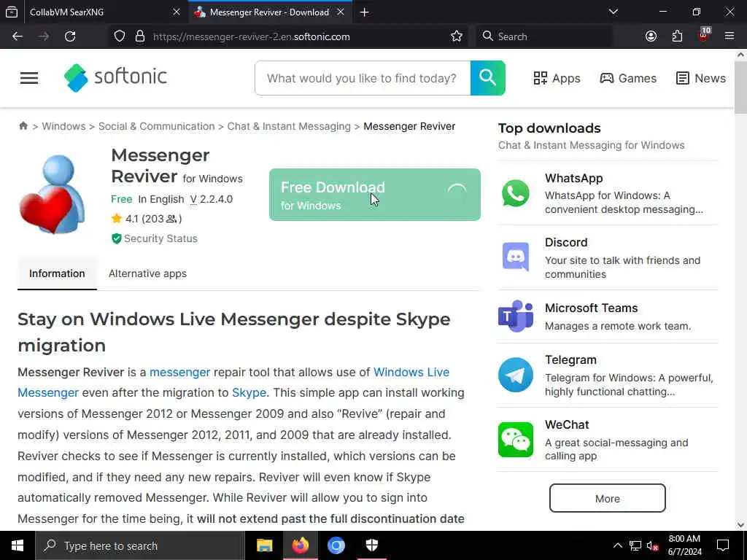
Task: Open the Apps section
Action: pos(557,78)
